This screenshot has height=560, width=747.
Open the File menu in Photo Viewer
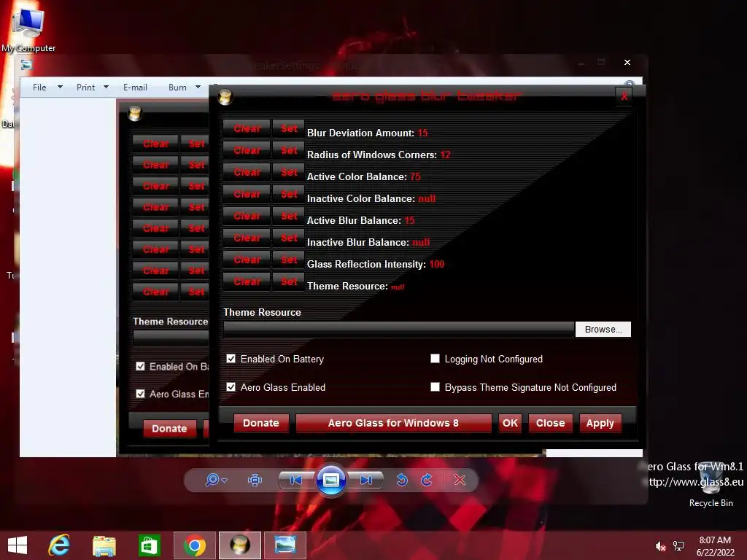(x=39, y=87)
